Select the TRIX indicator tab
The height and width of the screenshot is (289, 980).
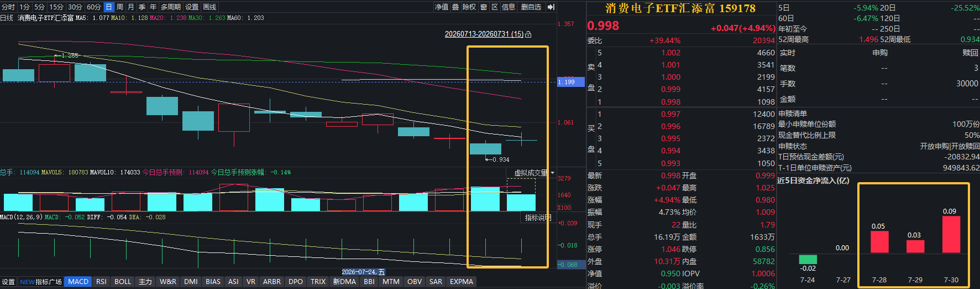[x=318, y=282]
